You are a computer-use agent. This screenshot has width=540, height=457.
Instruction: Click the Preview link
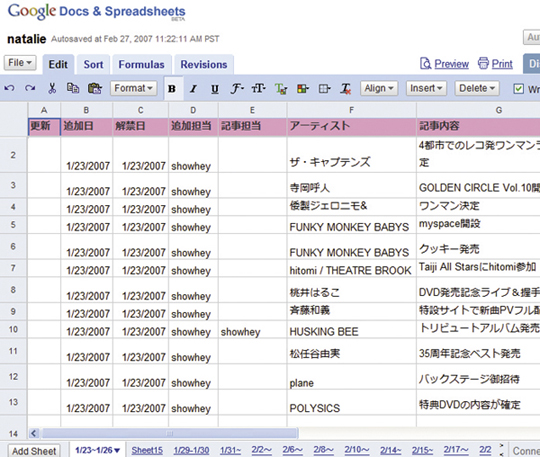click(x=451, y=64)
